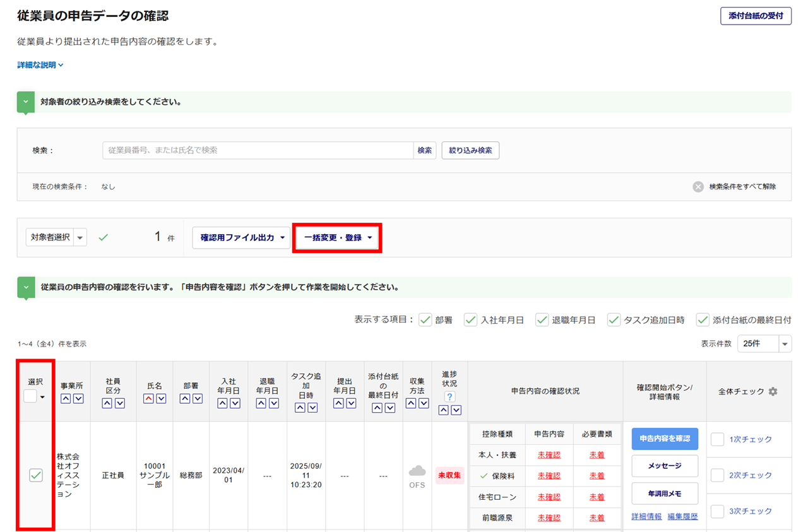Click the X icon to clear all search conditions

698,187
